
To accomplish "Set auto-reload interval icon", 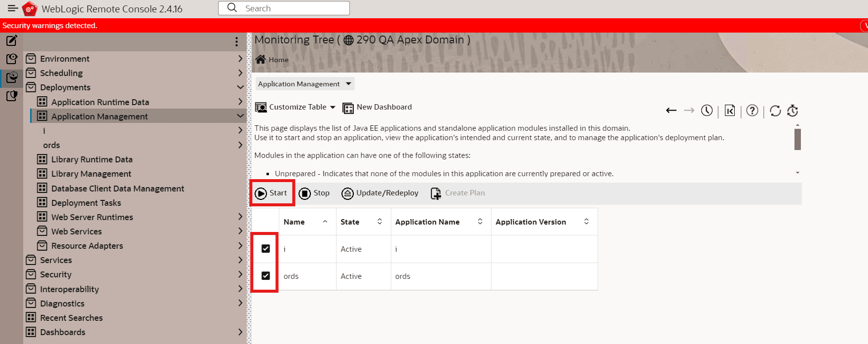I will 793,111.
